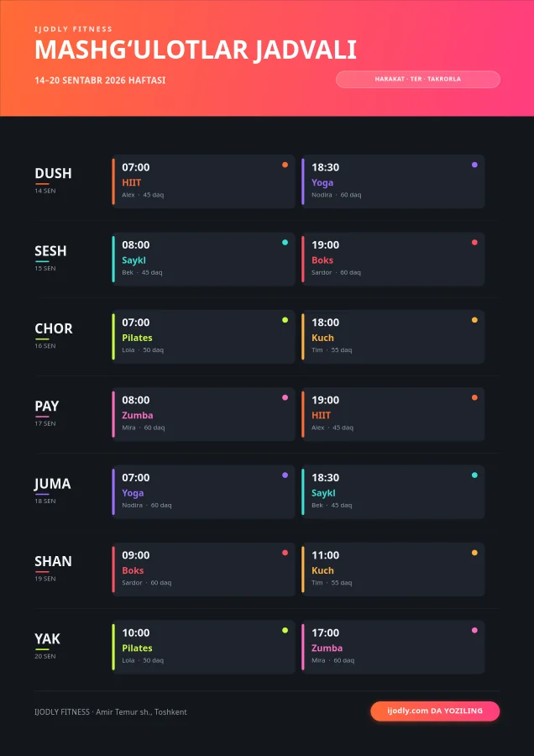Image resolution: width=534 pixels, height=756 pixels.
Task: Select the DUSH 14 SEN day label
Action: click(53, 181)
